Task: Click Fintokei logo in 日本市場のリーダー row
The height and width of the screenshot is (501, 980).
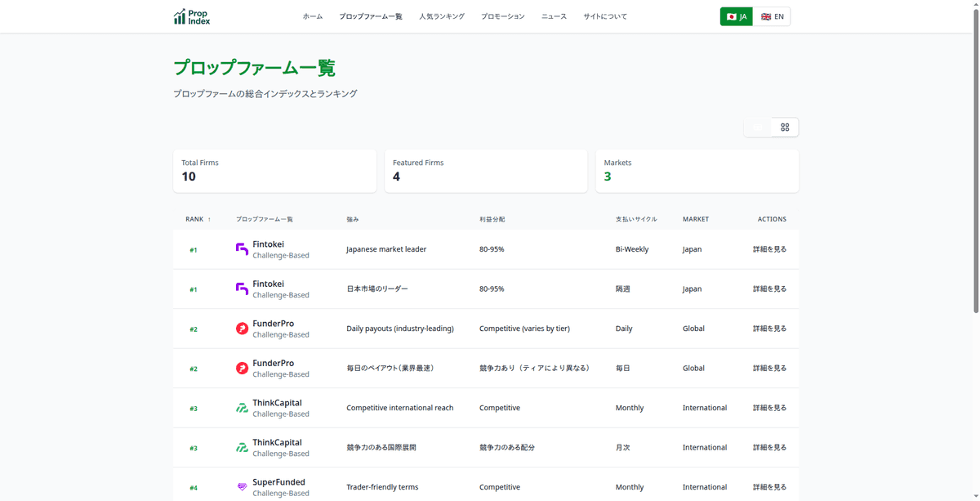Action: [242, 289]
